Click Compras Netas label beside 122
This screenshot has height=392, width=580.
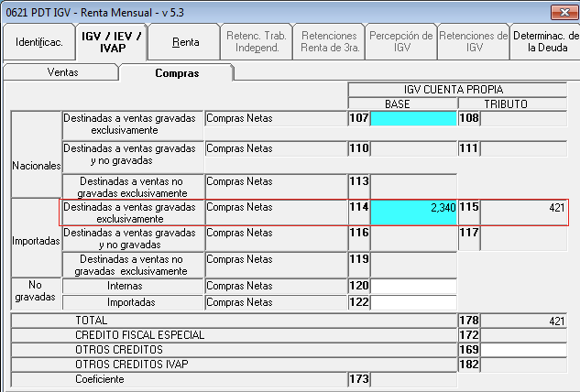(239, 302)
